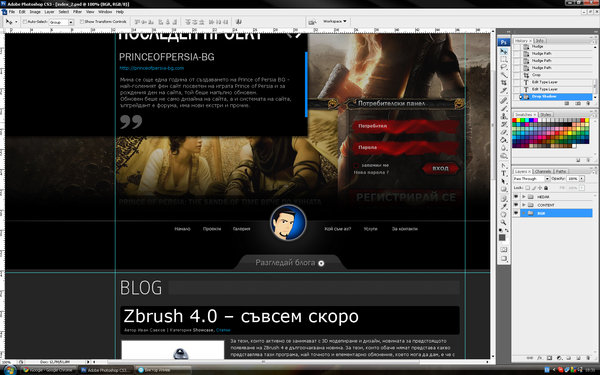Select the Horizontal Type tool

pyautogui.click(x=504, y=173)
